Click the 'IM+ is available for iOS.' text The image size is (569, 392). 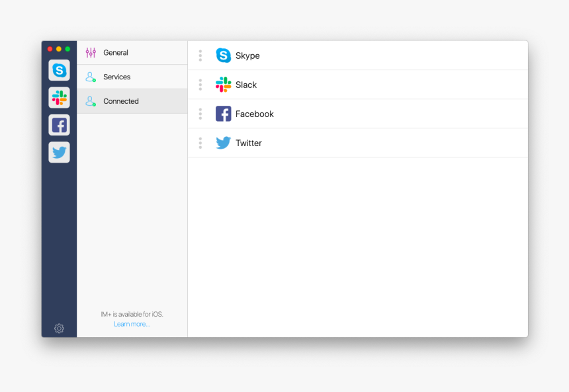(x=132, y=314)
